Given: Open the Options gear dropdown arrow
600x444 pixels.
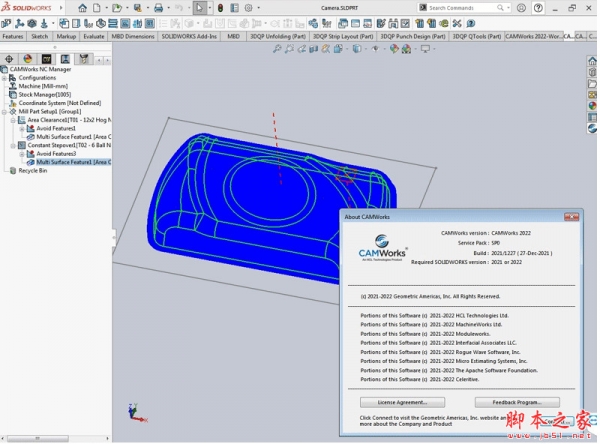Looking at the screenshot, I should point(258,8).
